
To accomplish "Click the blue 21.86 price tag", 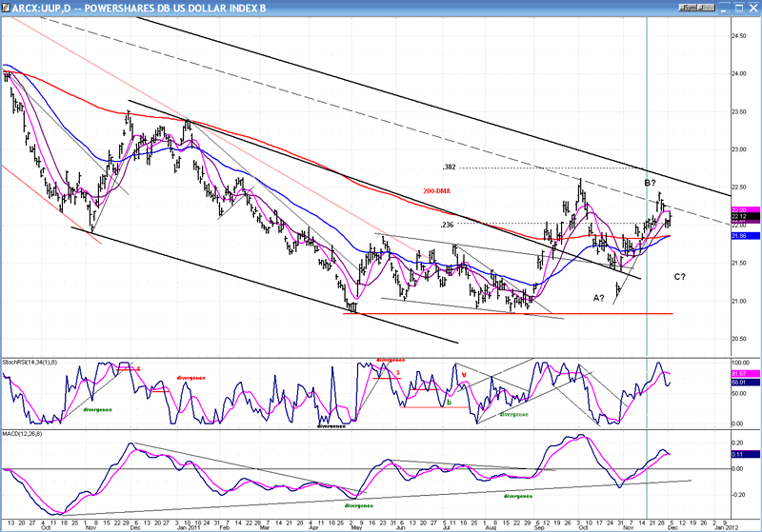I will tap(737, 235).
